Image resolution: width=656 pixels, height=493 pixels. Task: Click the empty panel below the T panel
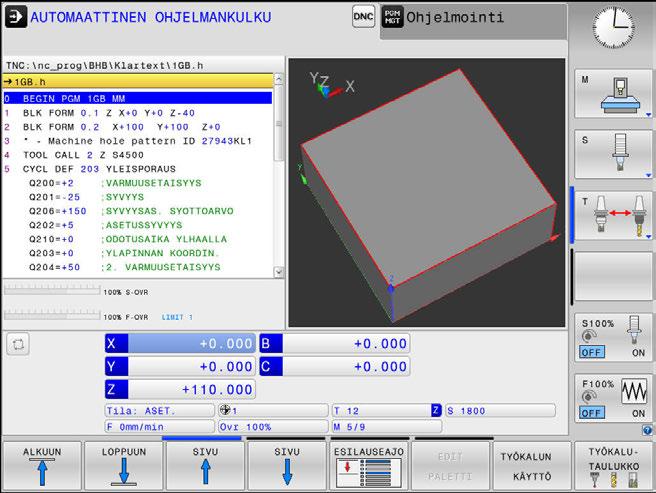[x=613, y=276]
